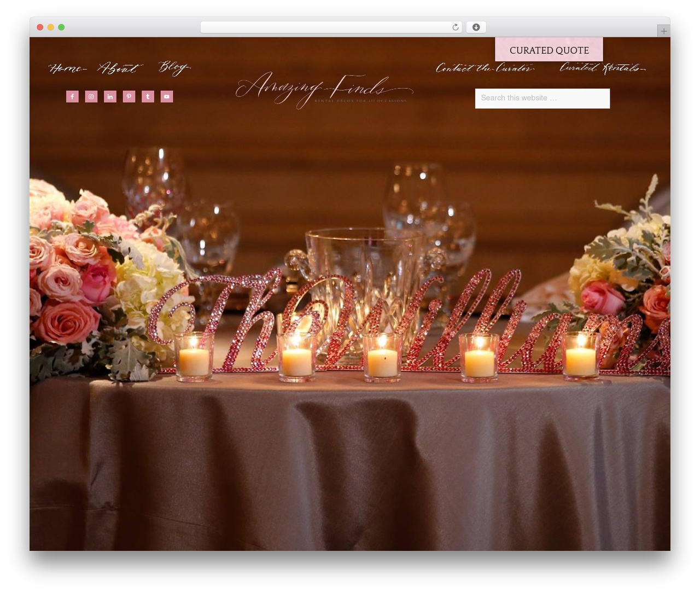Viewport: 700px width, 593px height.
Task: Visit the Blog menu item
Action: tap(174, 68)
